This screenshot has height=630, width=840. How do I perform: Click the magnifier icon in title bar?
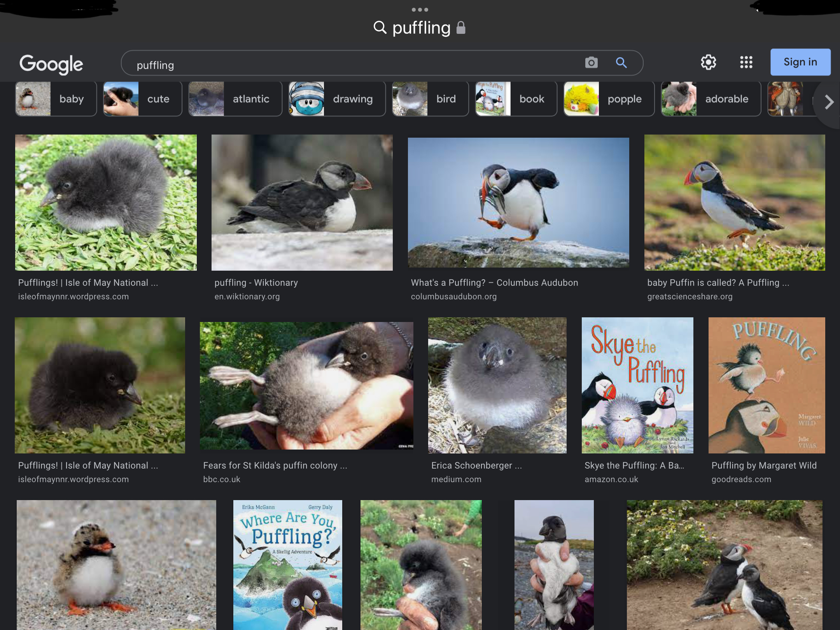pos(380,28)
